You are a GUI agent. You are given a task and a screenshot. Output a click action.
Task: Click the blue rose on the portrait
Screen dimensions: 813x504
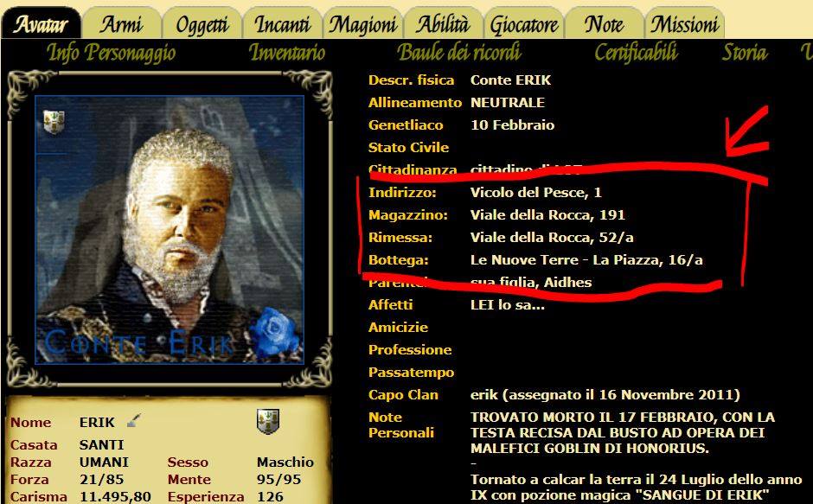click(x=275, y=332)
